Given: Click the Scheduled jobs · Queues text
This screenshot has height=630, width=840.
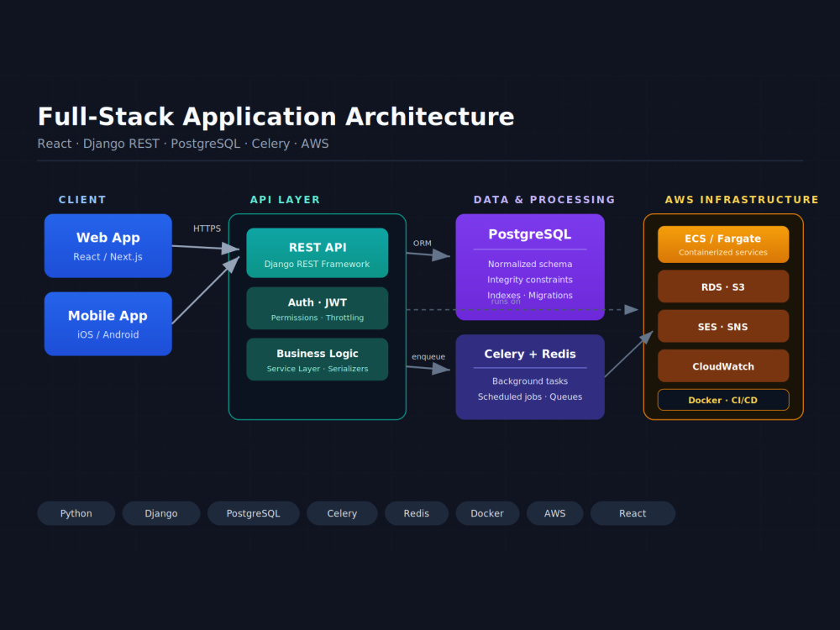Looking at the screenshot, I should tap(530, 396).
